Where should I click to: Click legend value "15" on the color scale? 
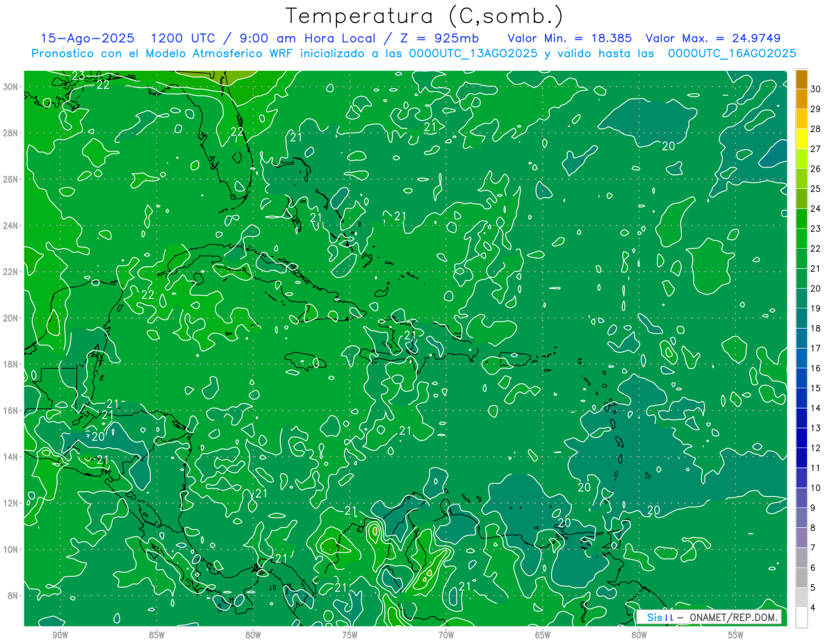click(816, 388)
